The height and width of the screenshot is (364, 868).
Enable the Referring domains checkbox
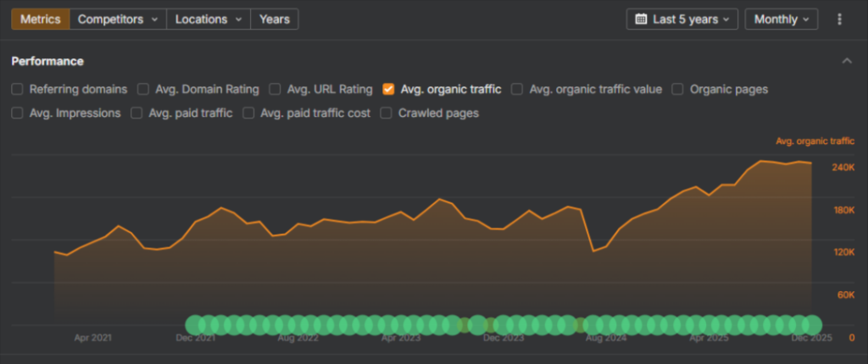(18, 89)
